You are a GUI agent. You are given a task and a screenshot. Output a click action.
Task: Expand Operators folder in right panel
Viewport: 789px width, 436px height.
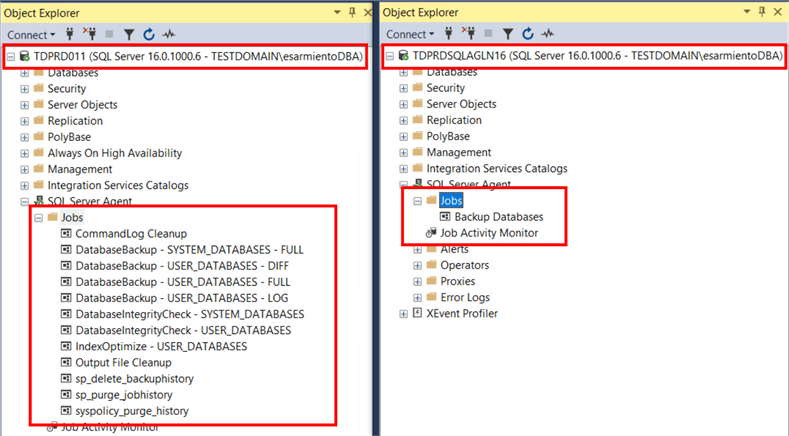[417, 266]
